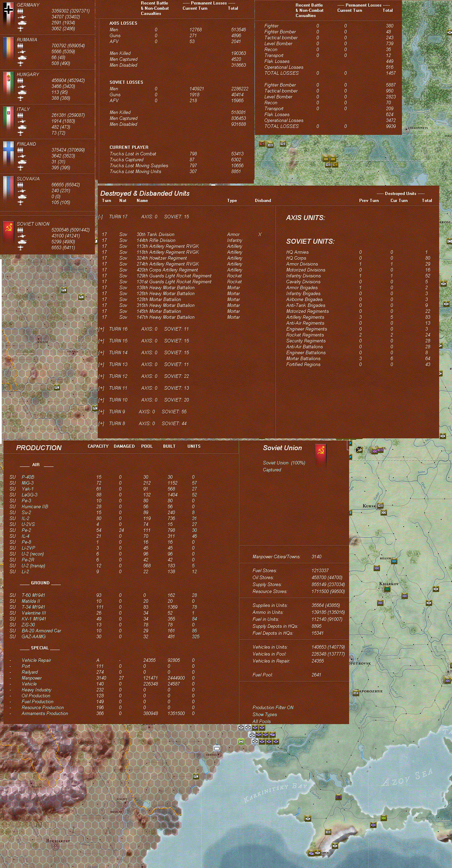This screenshot has width=452, height=868.
Task: Expand the TURN 11 row
Action: pos(101,388)
